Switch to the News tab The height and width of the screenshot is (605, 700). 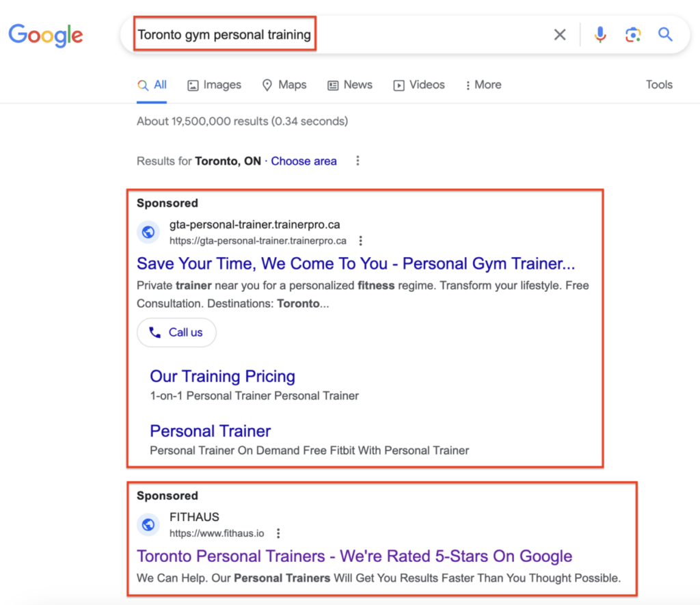click(x=349, y=85)
